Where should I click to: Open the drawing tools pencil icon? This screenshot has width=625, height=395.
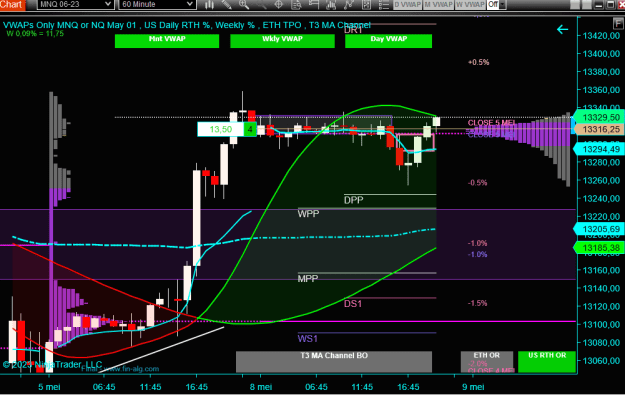(x=227, y=5)
